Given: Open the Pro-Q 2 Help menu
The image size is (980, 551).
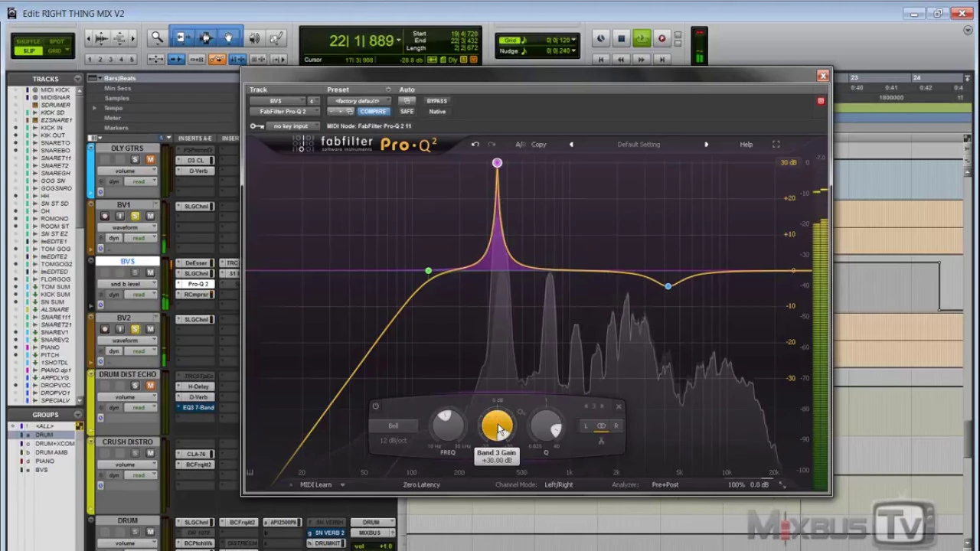Looking at the screenshot, I should click(746, 144).
